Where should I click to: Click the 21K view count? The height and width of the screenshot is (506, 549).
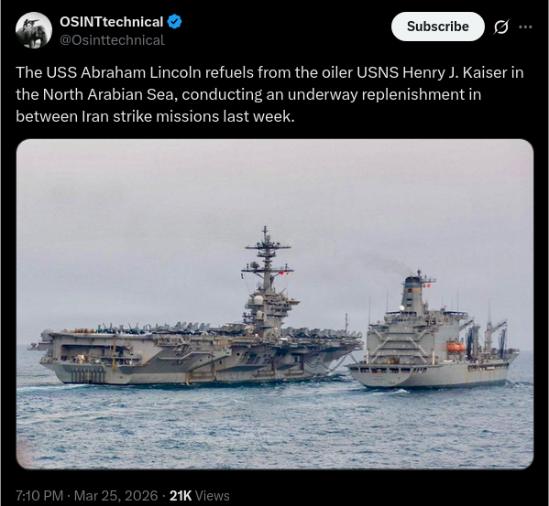(x=181, y=496)
